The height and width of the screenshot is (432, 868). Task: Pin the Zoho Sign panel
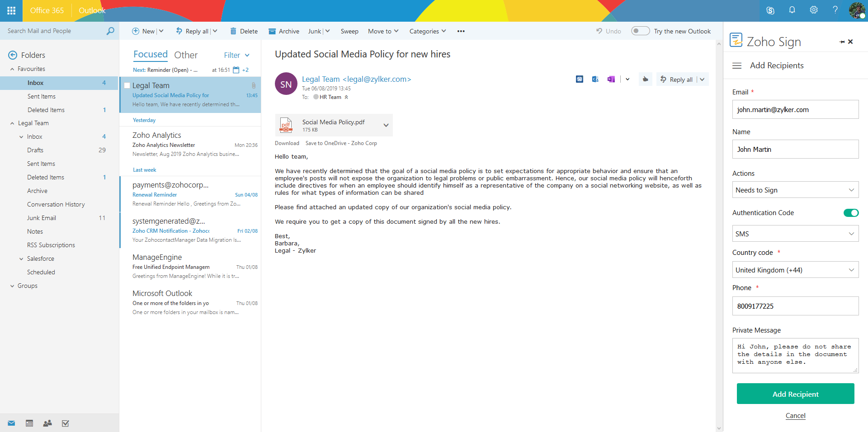[842, 42]
